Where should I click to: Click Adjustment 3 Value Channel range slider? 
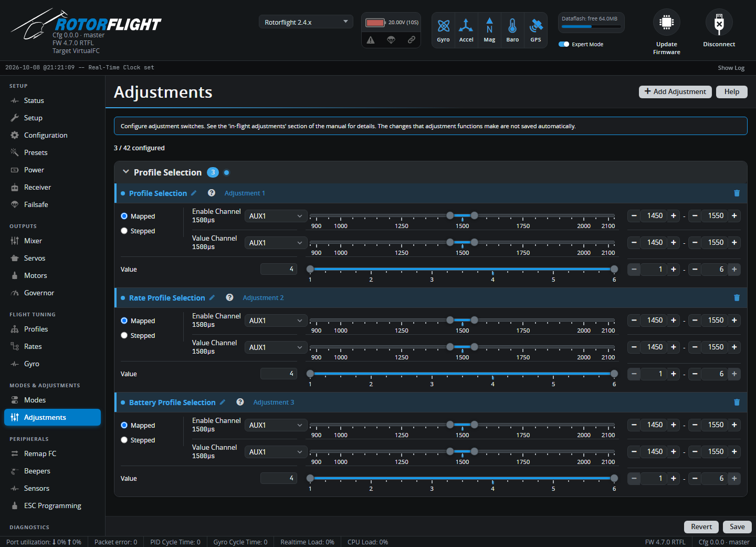pyautogui.click(x=462, y=451)
